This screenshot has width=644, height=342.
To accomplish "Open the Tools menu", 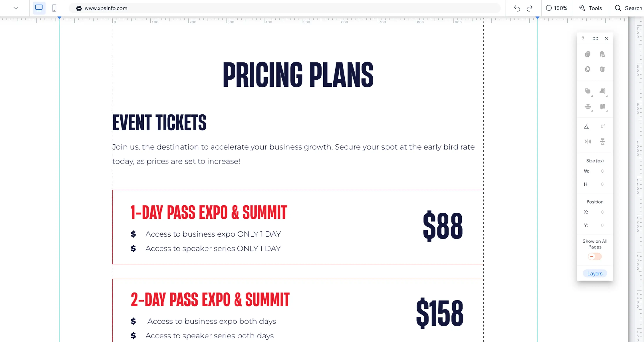I will click(x=590, y=8).
